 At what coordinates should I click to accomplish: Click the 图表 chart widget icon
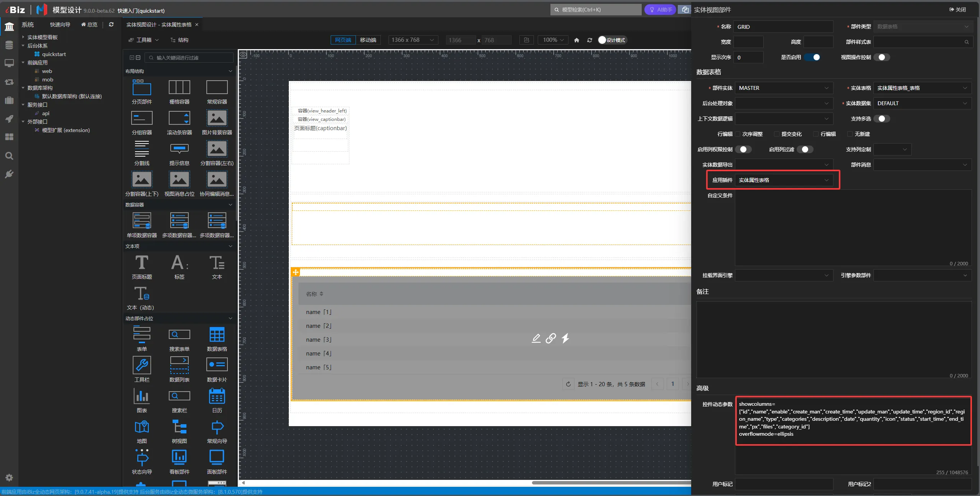(x=142, y=397)
